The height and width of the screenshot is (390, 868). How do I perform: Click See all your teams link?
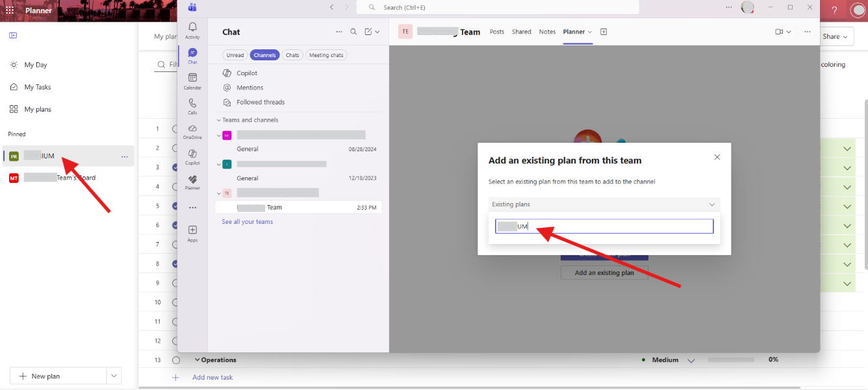coord(248,222)
